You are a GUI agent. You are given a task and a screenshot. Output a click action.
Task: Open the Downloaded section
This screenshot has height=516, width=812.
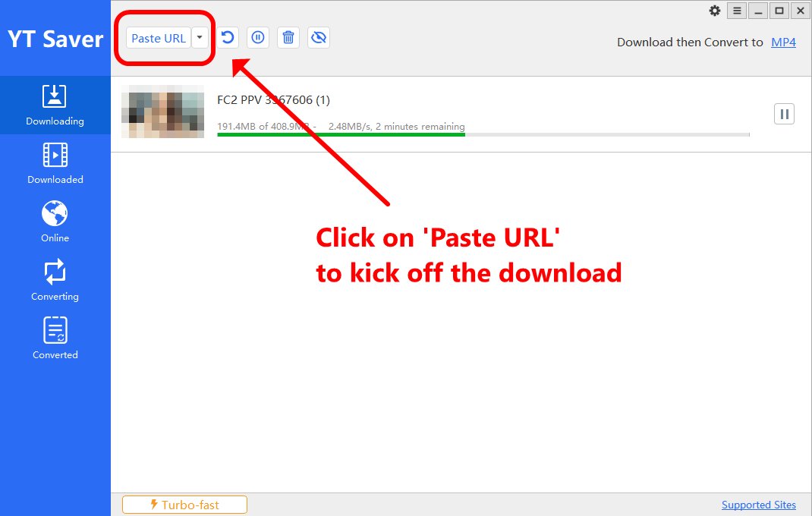(x=55, y=164)
